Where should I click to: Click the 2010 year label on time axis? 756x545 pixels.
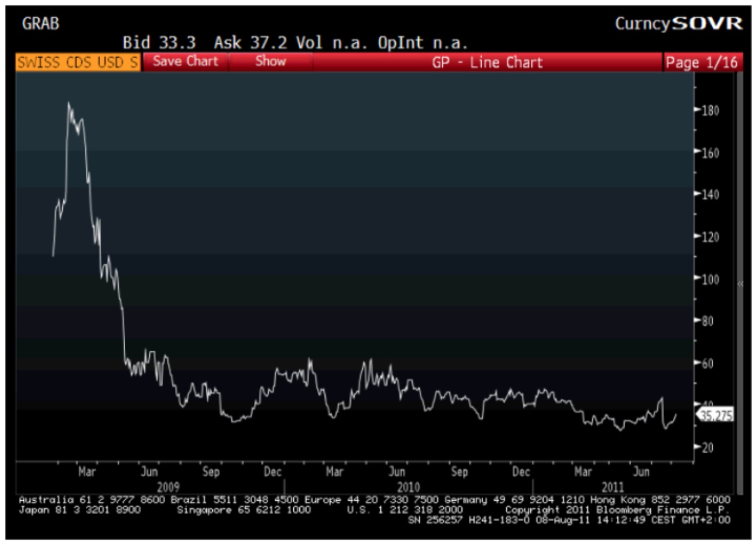408,486
